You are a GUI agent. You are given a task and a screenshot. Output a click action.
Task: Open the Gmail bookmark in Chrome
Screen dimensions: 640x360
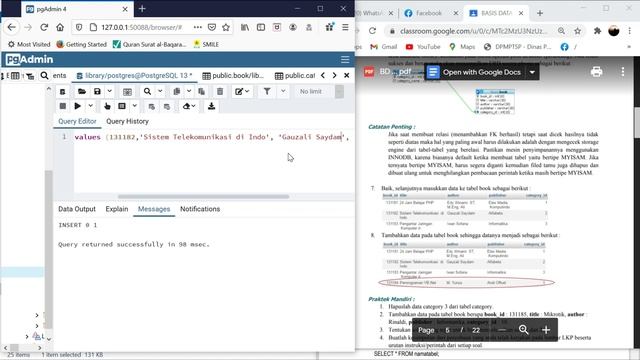coord(384,47)
